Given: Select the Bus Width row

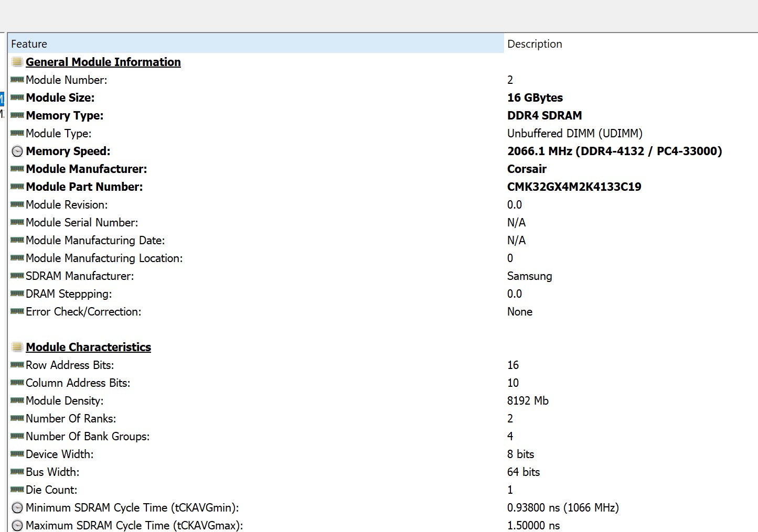Looking at the screenshot, I should click(52, 472).
